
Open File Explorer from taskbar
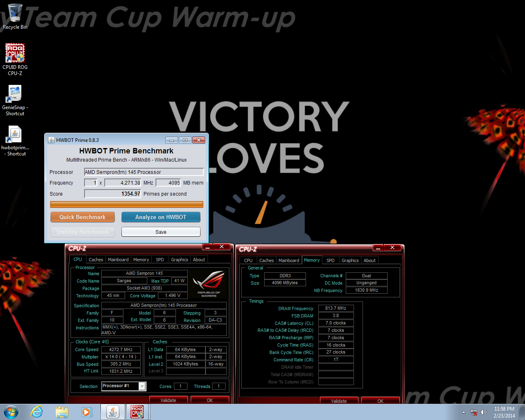point(62,412)
